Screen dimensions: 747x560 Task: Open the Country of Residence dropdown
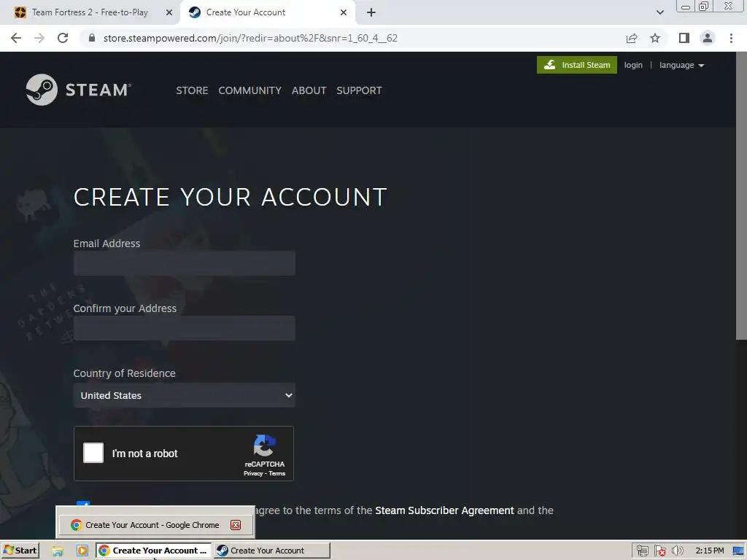tap(185, 395)
